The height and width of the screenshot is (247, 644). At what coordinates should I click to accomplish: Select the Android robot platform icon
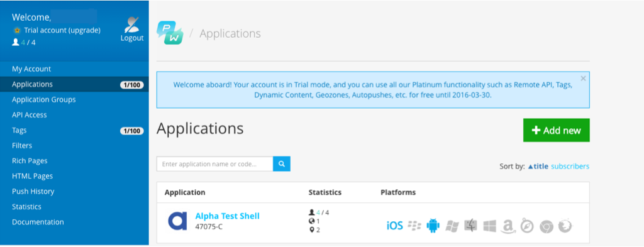click(x=433, y=225)
